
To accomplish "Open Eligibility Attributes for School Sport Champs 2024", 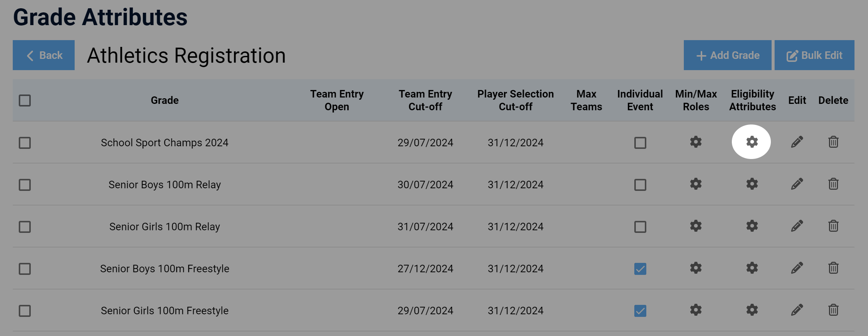I will coord(752,142).
